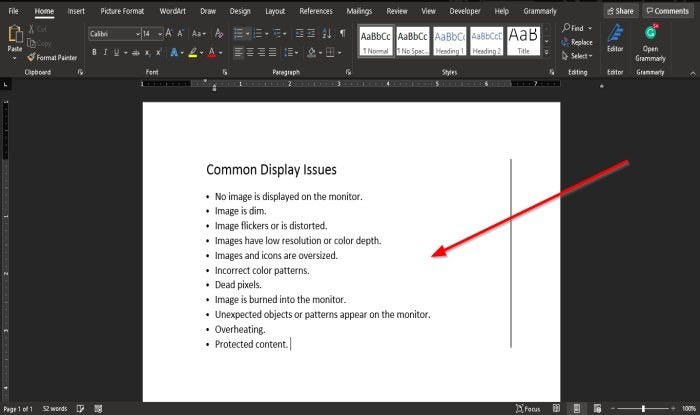Image resolution: width=700 pixels, height=415 pixels.
Task: Click the Share button
Action: 620,11
